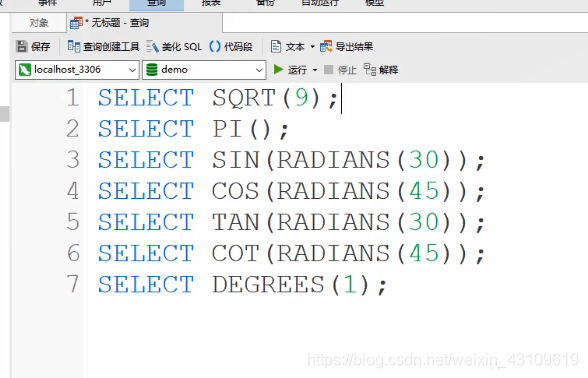This screenshot has width=588, height=378.
Task: Click the 停止 button label
Action: click(347, 70)
